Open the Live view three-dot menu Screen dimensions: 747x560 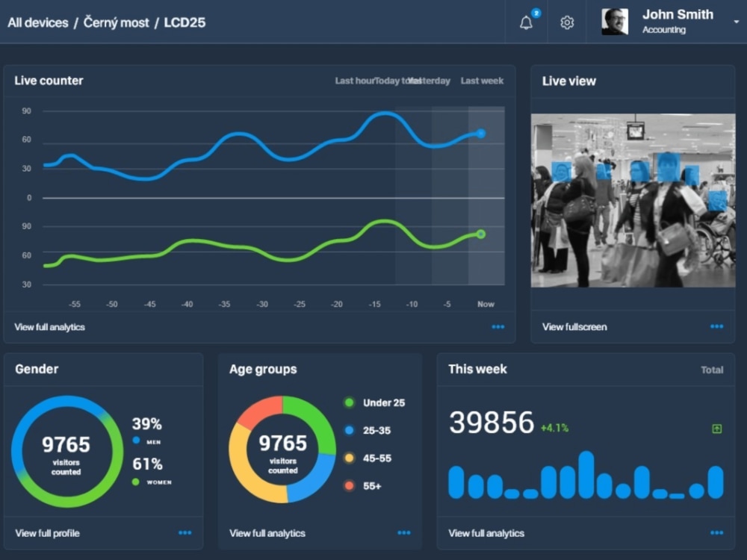tap(716, 327)
